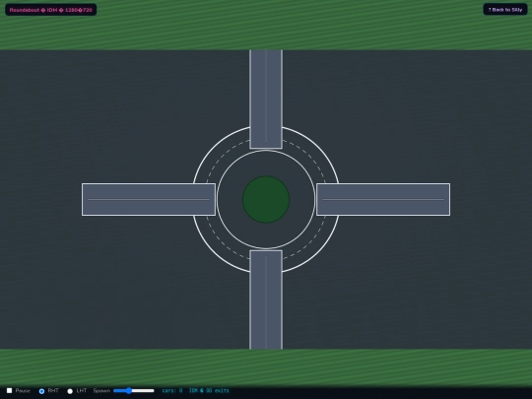
Task: Click the Back to Silly link
Action: tap(504, 10)
